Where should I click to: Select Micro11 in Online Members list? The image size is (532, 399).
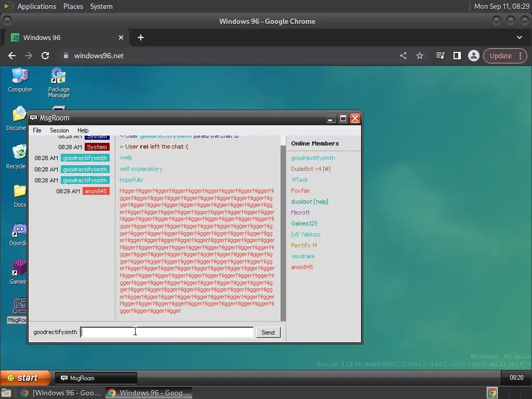300,212
